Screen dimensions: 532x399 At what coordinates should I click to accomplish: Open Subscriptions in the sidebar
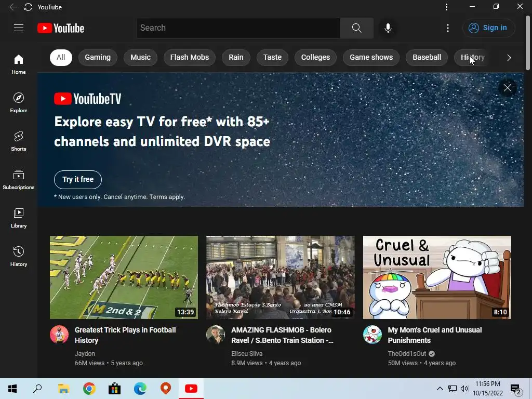click(18, 179)
